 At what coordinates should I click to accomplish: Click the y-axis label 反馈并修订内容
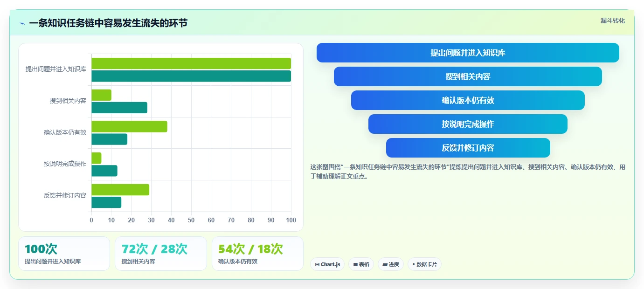tap(65, 196)
